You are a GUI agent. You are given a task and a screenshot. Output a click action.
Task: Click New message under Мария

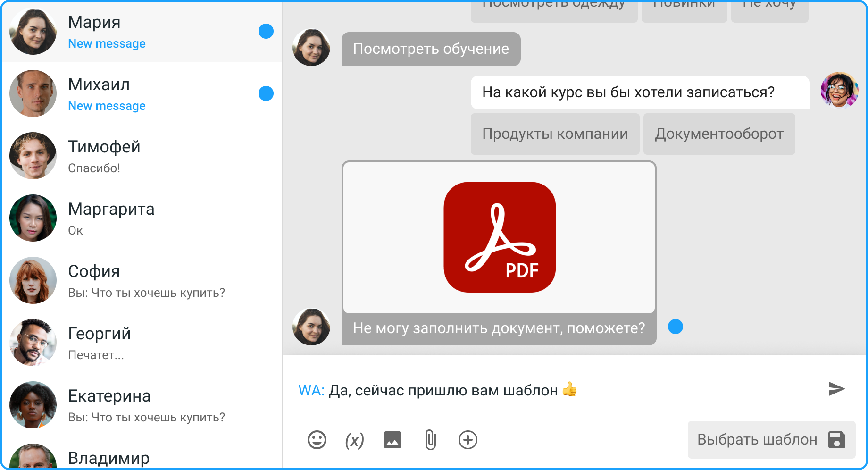coord(107,44)
